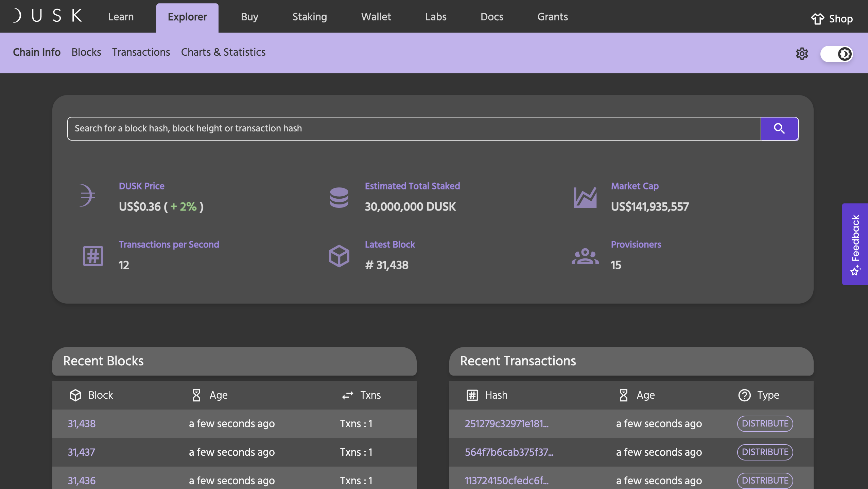Open settings via the gear icon
Viewport: 868px width, 489px height.
pyautogui.click(x=802, y=54)
